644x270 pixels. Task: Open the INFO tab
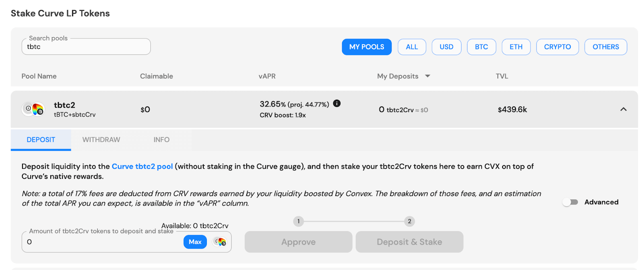point(161,139)
